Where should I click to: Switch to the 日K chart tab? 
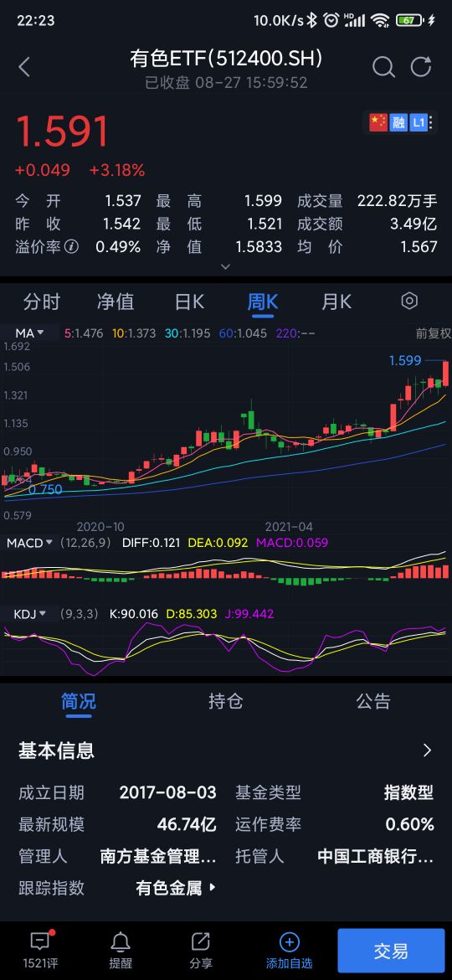pos(189,302)
